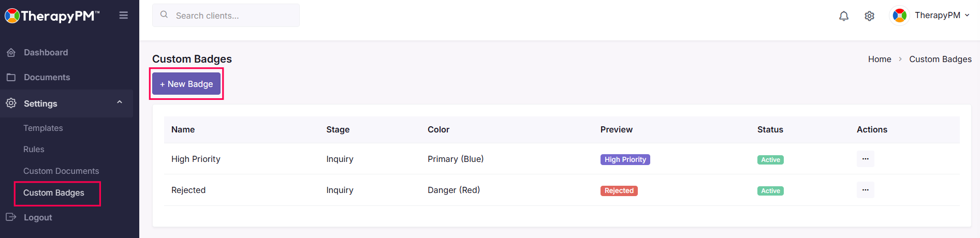
Task: Click the Logout icon in sidebar
Action: tap(11, 217)
